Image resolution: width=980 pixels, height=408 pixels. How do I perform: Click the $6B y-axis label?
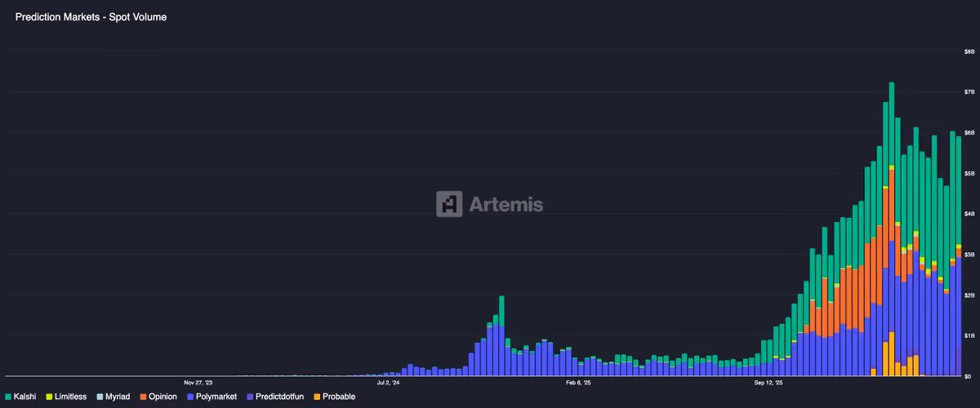(x=969, y=132)
